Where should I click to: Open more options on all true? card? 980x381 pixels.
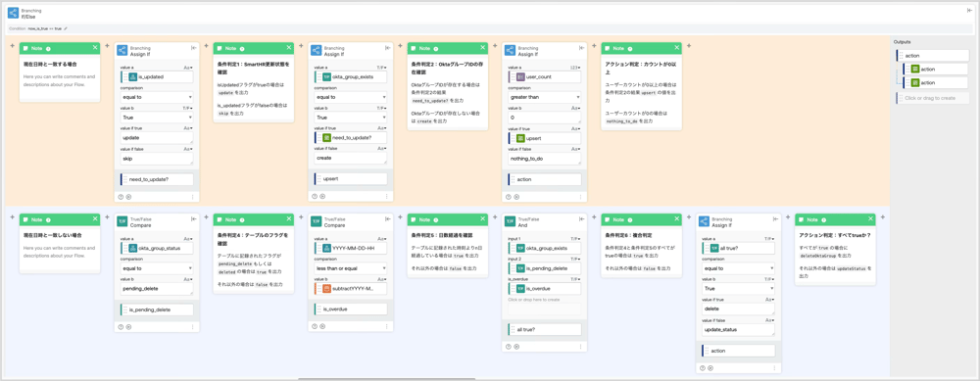[x=774, y=368]
